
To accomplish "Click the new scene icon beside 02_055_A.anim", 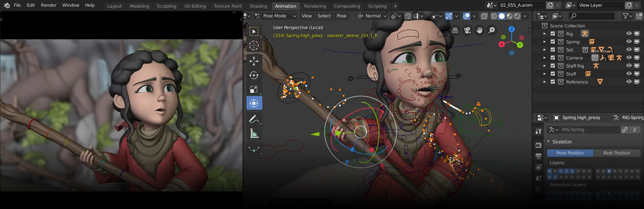I will click(x=550, y=5).
